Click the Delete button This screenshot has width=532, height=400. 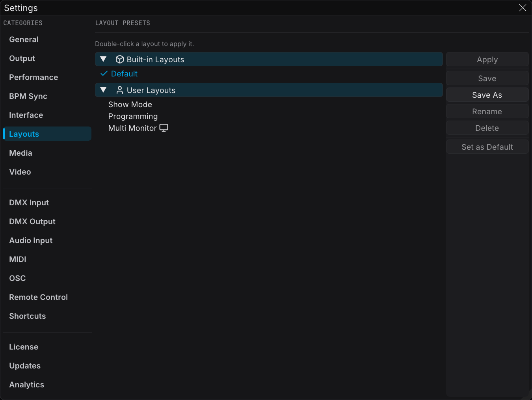point(487,128)
